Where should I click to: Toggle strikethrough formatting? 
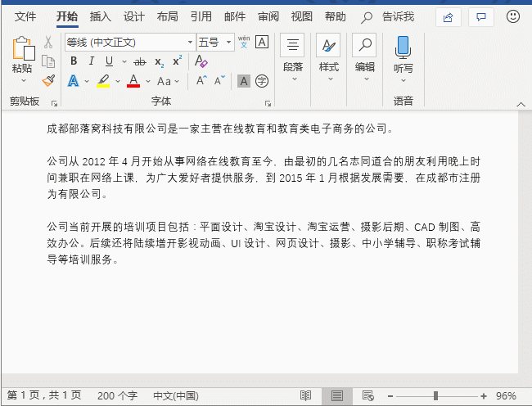140,61
